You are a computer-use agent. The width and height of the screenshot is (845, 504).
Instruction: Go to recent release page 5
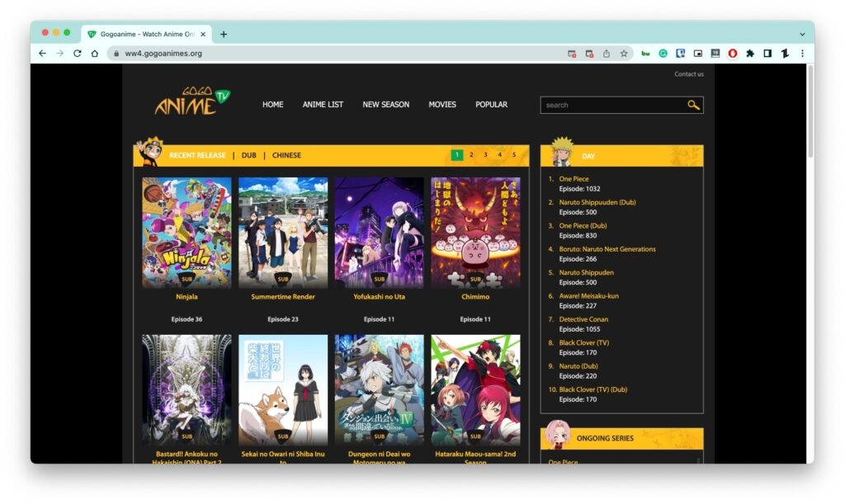[513, 154]
